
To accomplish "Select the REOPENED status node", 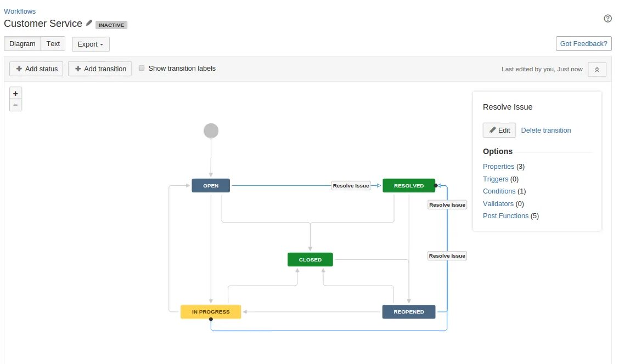I will (409, 312).
